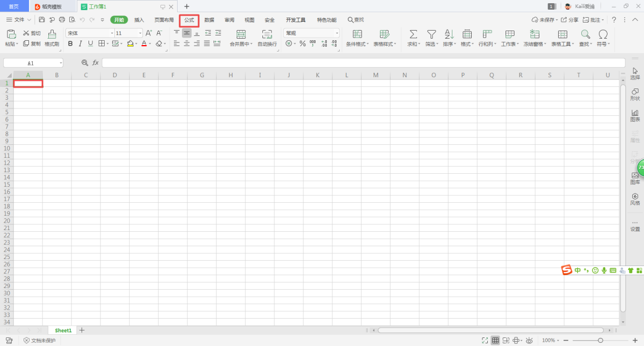
Task: Toggle italic text formatting
Action: coord(80,44)
